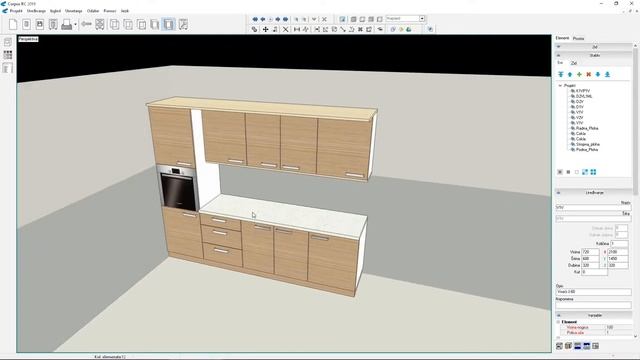The height and width of the screenshot is (360, 640).
Task: Click the green teapot render icon
Action: (x=409, y=29)
